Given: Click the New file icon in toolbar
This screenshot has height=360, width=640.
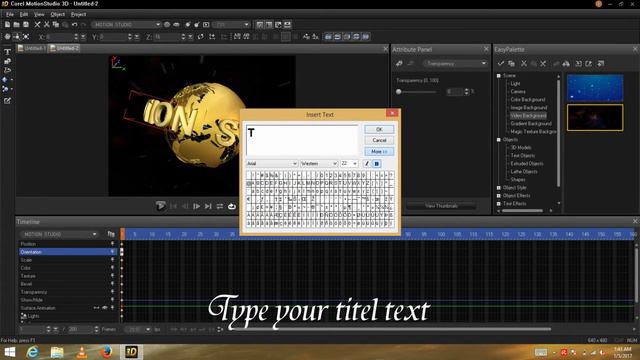Looking at the screenshot, I should (x=7, y=24).
